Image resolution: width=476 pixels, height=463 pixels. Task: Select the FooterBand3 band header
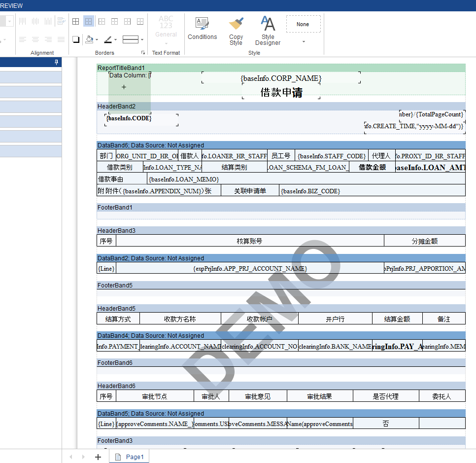(x=281, y=440)
